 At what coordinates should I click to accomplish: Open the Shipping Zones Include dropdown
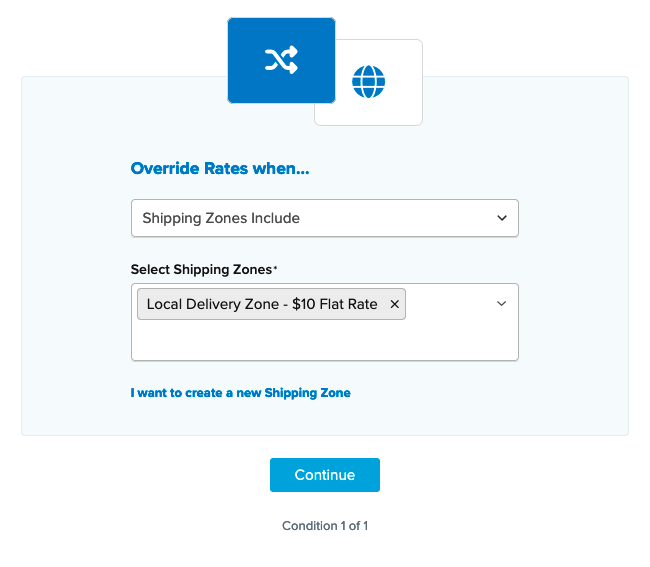324,218
